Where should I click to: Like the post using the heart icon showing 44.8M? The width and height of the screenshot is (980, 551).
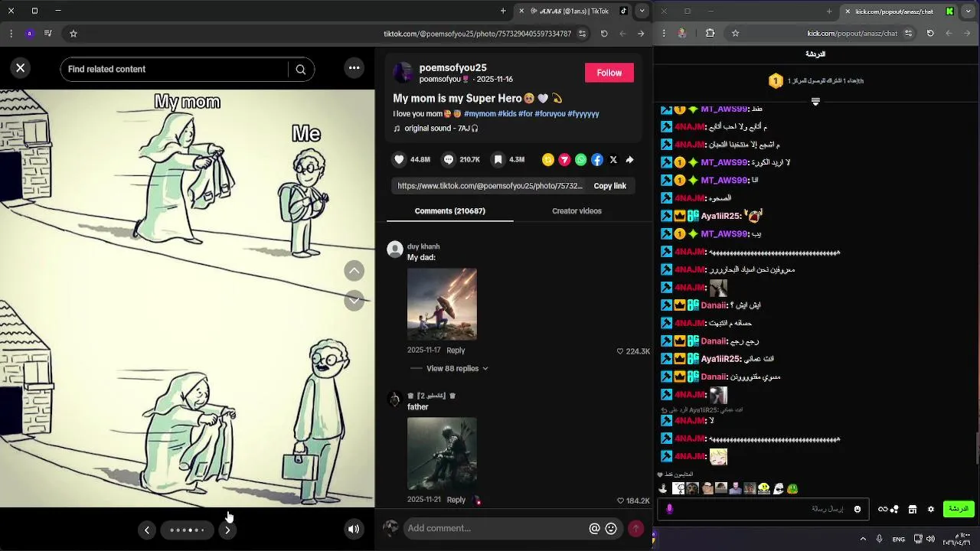click(399, 159)
